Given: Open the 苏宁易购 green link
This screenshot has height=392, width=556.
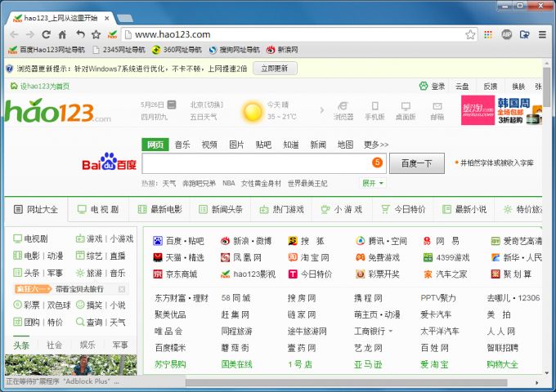Looking at the screenshot, I should (170, 364).
